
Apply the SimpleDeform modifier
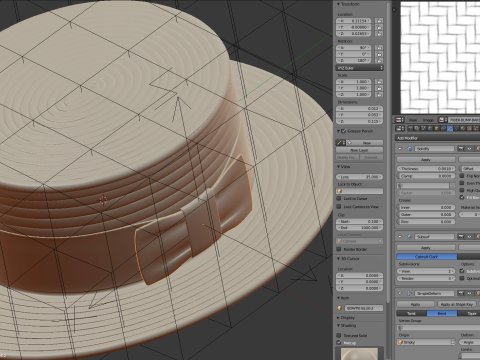tap(415, 304)
